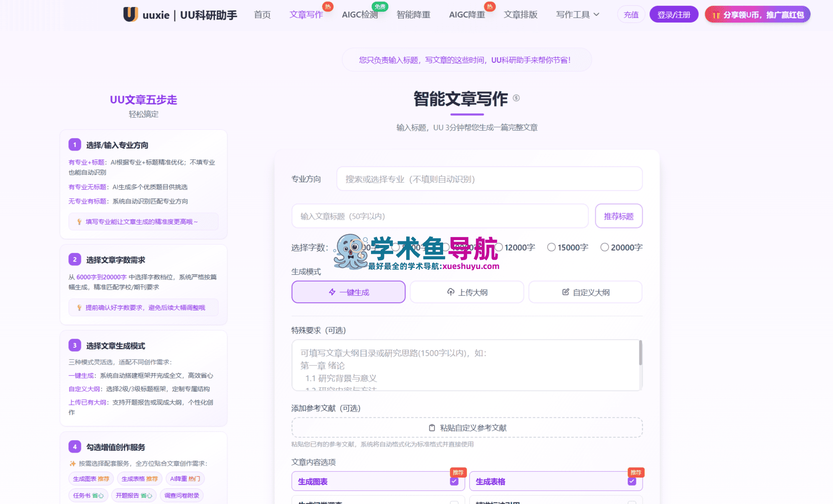This screenshot has height=504, width=833.
Task: Click the 调查问卷附录 tag
Action: tap(182, 496)
